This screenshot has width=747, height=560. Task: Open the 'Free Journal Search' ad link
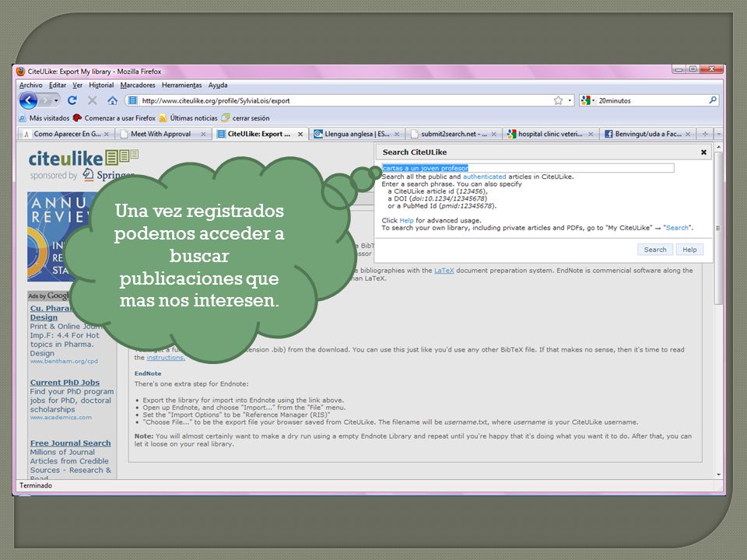tap(71, 443)
